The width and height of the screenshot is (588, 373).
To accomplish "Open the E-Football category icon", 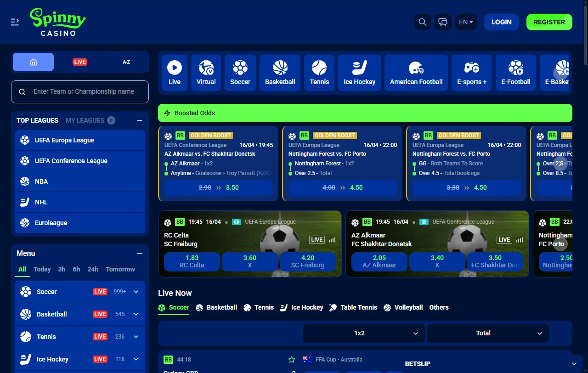I will (x=516, y=73).
